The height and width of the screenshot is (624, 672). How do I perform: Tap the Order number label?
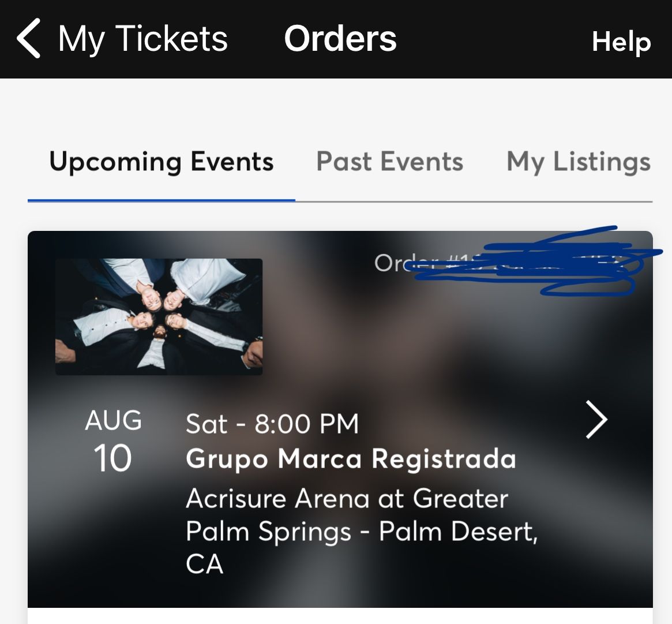pos(393,263)
